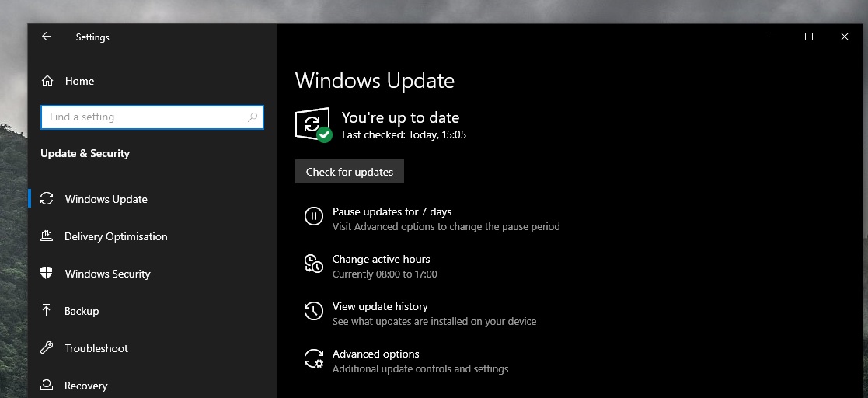Click the pause circle icon
The width and height of the screenshot is (868, 398).
tap(314, 216)
